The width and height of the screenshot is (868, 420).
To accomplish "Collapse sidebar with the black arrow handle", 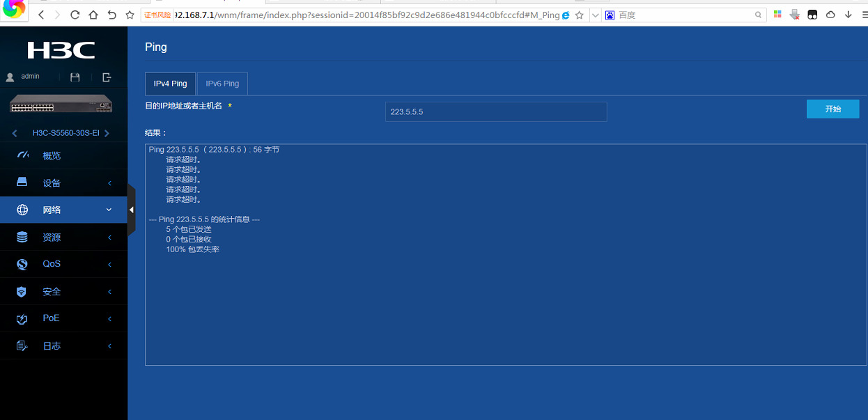I will point(131,210).
